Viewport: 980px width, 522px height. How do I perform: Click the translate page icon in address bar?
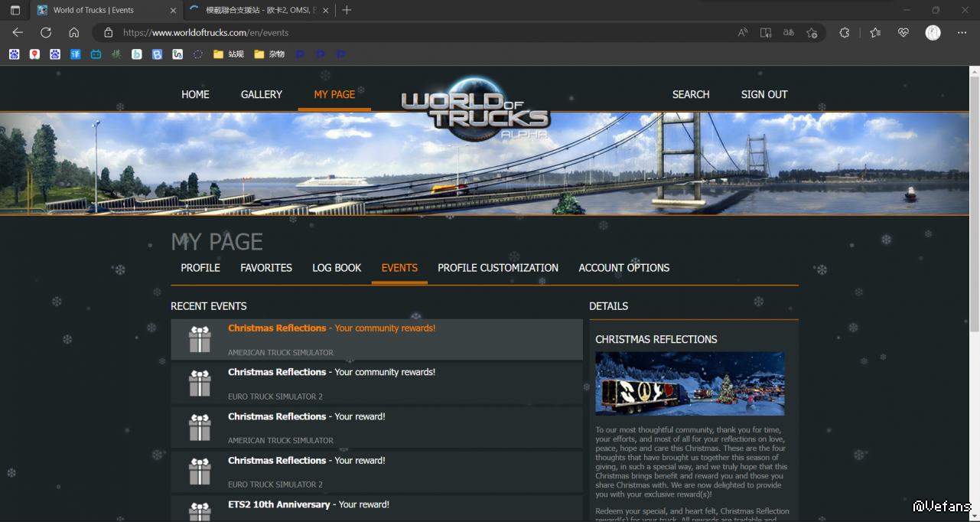pos(789,33)
